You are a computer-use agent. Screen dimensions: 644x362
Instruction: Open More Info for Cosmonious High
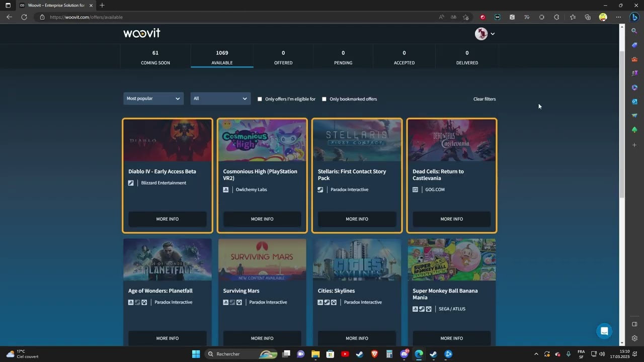pyautogui.click(x=262, y=219)
